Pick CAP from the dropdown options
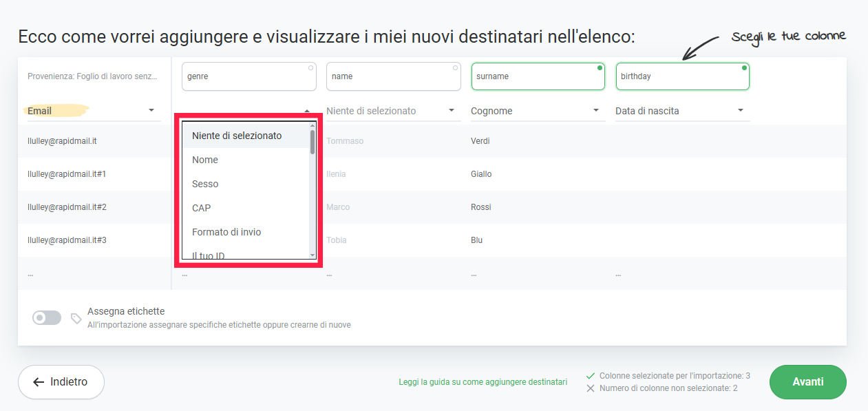868x411 pixels. [x=202, y=208]
